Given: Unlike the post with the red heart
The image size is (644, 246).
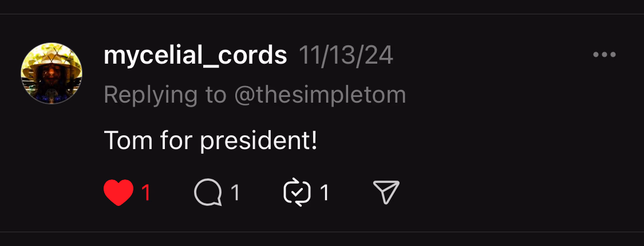Looking at the screenshot, I should click(118, 192).
